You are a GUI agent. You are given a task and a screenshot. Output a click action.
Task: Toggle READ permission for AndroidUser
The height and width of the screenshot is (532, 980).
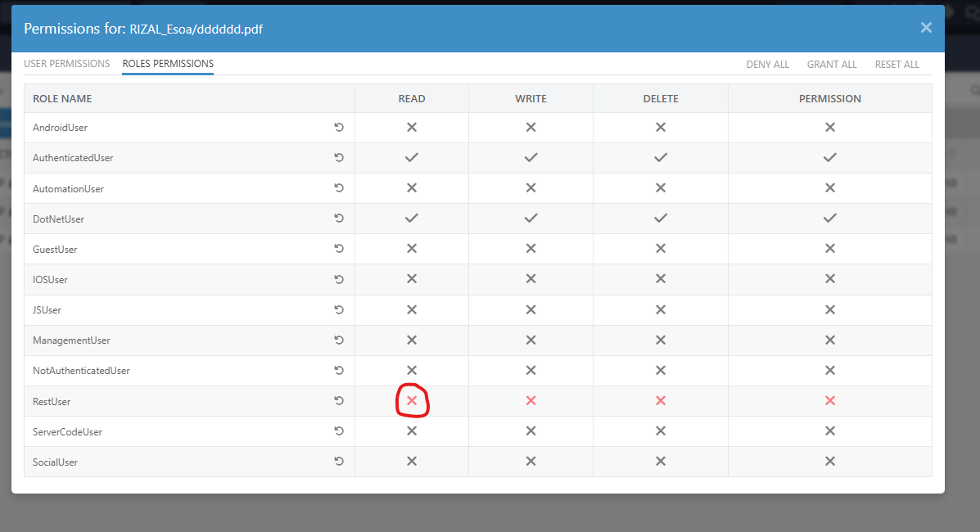click(412, 128)
